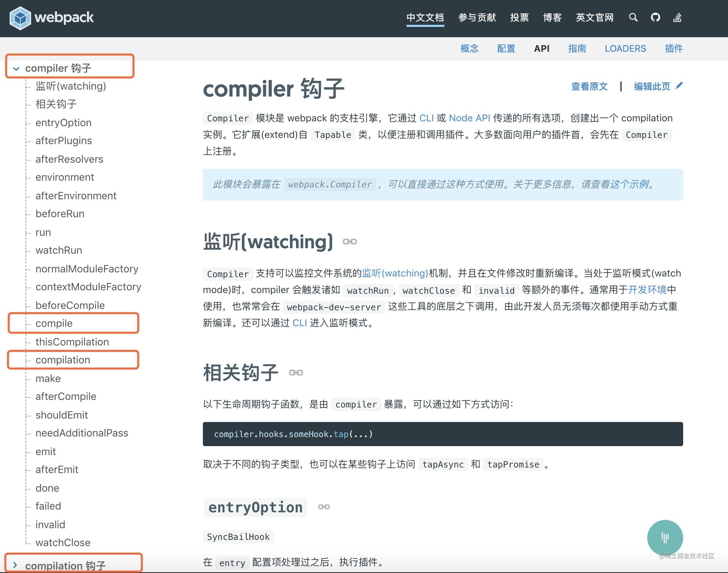Select afterCompile in sidebar

[x=66, y=396]
